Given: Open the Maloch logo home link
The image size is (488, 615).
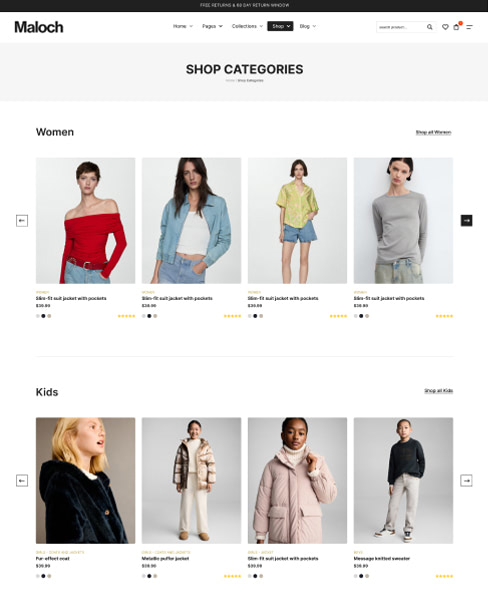Looking at the screenshot, I should click(x=39, y=27).
